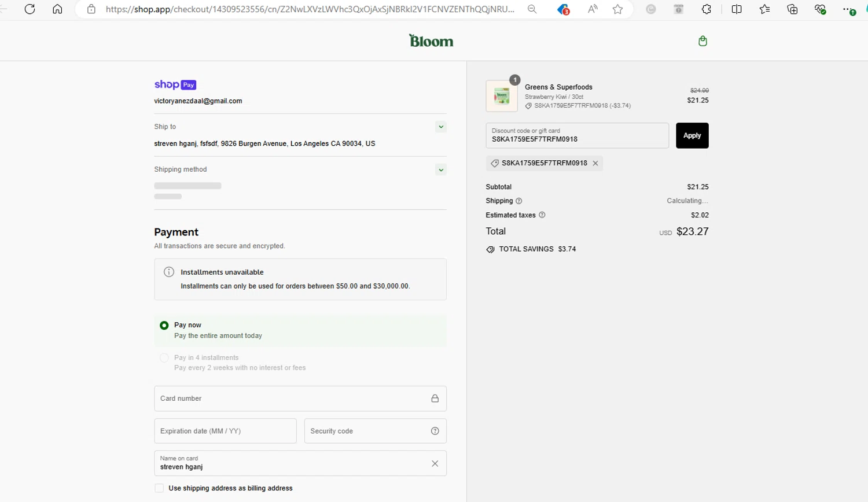Click the Greens & Superfoods product thumbnail

click(x=502, y=95)
